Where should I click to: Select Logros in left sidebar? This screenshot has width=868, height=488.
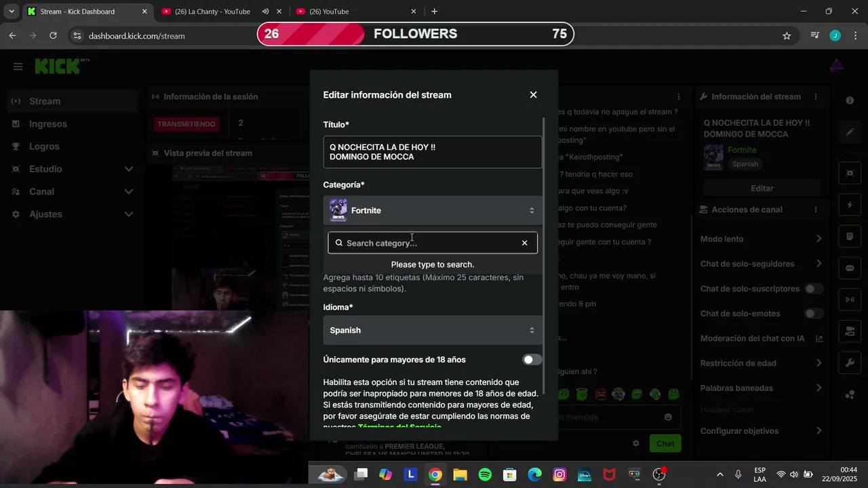pos(71,146)
